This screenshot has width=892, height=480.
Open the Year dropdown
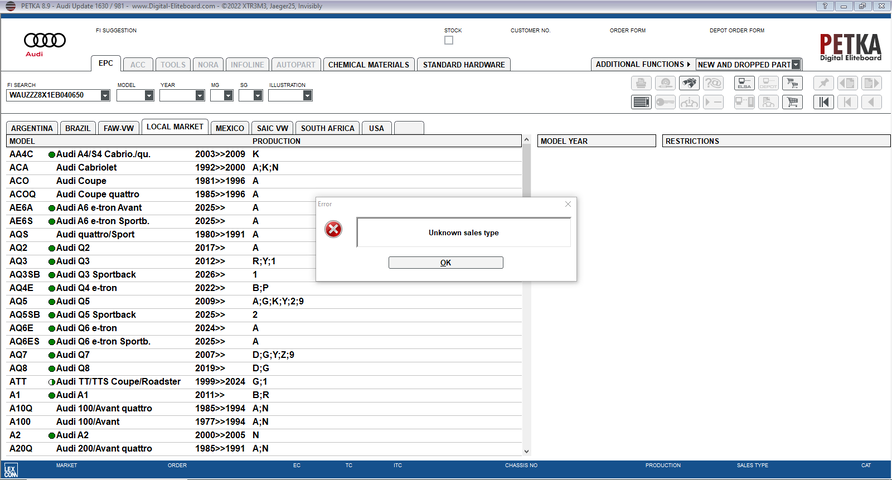pos(199,96)
